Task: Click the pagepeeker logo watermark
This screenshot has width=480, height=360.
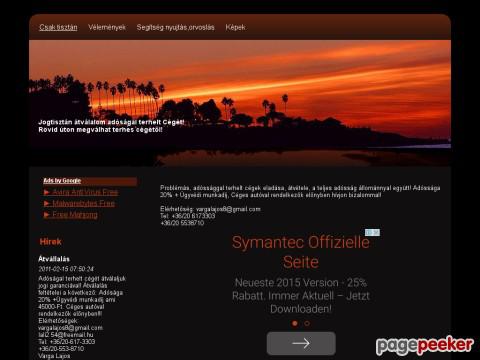Action: tap(425, 345)
